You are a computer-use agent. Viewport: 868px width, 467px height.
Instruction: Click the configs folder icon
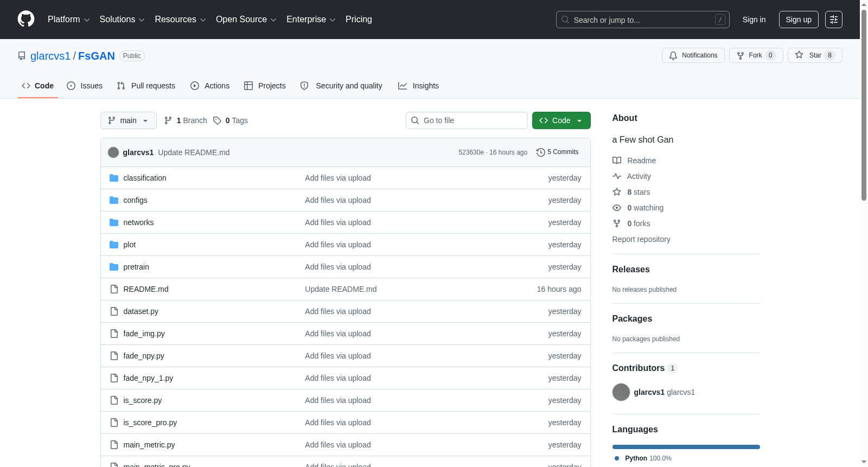pos(114,200)
